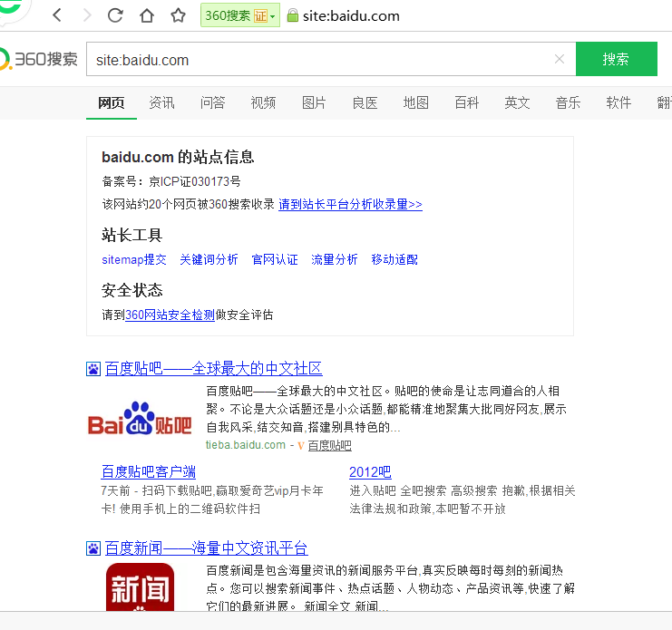672x630 pixels.
Task: Click the Baidu 贴吧 logo thumbnail
Action: pyautogui.click(x=140, y=419)
